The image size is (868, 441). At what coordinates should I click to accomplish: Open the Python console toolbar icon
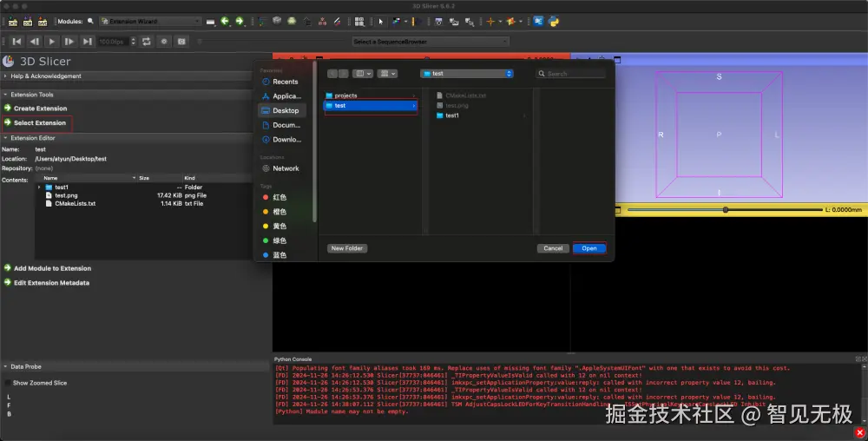pyautogui.click(x=553, y=21)
